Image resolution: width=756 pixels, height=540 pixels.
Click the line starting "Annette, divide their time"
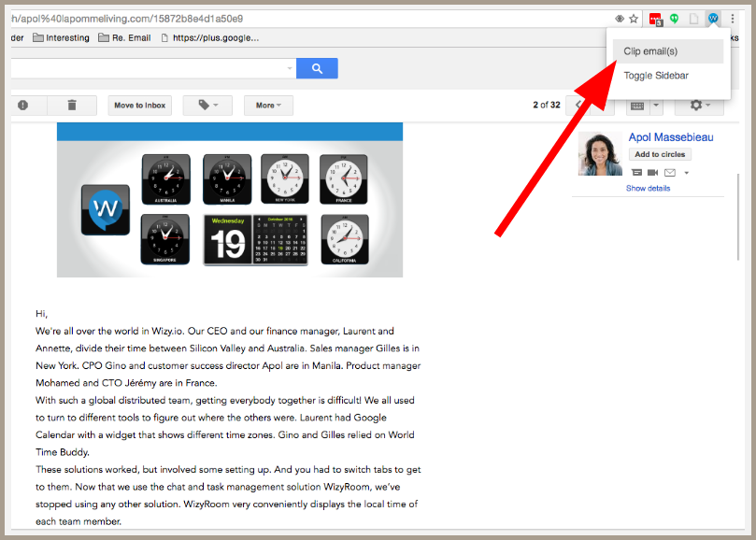[x=228, y=348]
